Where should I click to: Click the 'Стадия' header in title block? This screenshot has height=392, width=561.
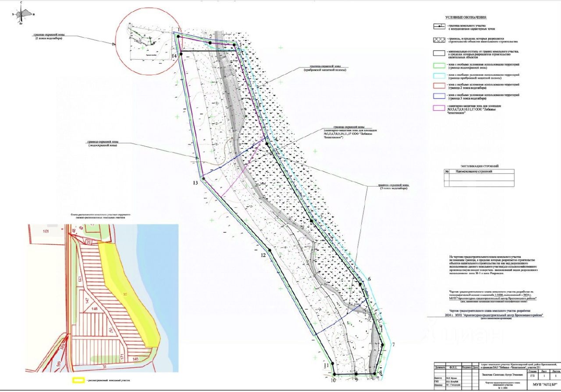[x=533, y=371]
